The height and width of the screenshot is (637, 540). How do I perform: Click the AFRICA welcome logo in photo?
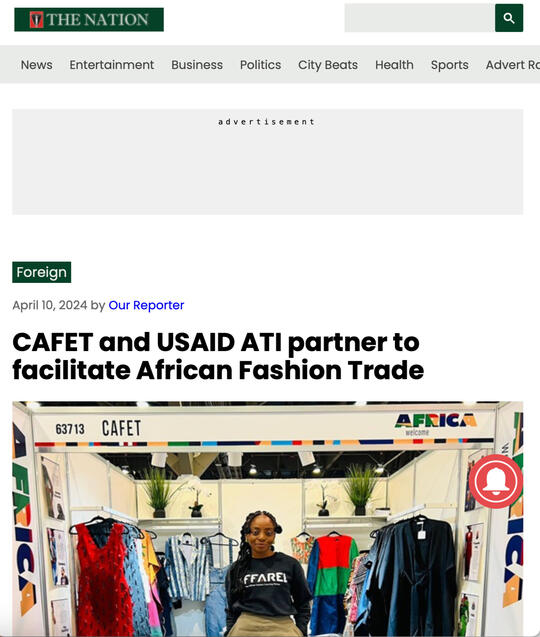(436, 424)
